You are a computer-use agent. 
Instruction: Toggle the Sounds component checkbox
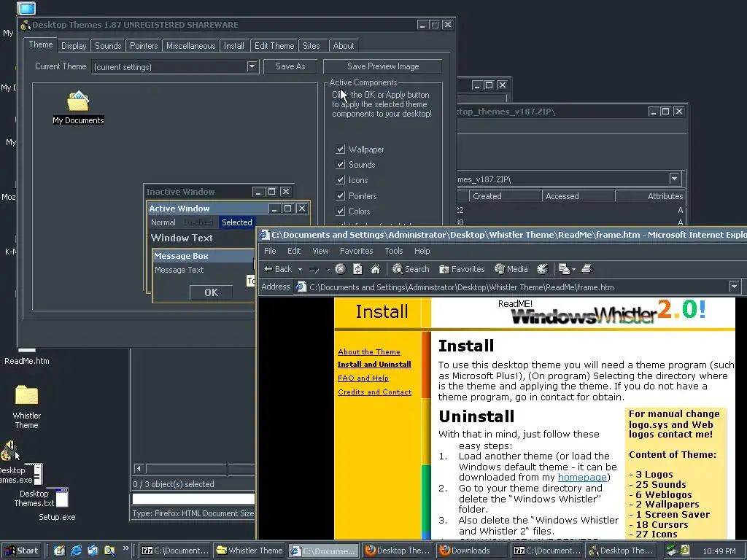pos(340,164)
